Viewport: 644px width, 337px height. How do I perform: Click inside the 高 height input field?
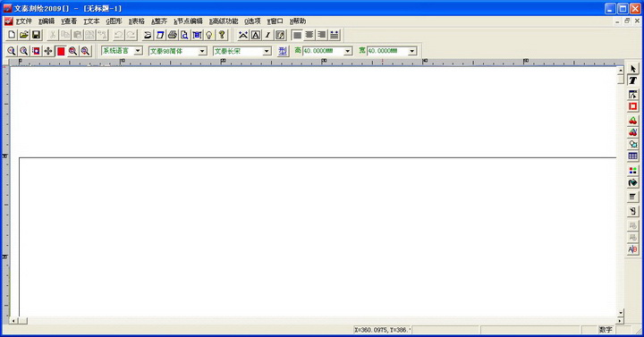[323, 51]
